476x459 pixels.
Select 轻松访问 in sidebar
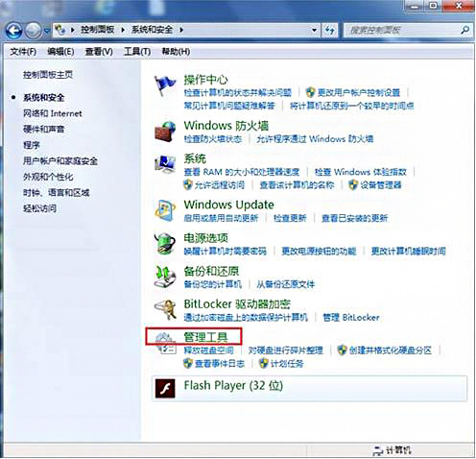click(x=39, y=208)
